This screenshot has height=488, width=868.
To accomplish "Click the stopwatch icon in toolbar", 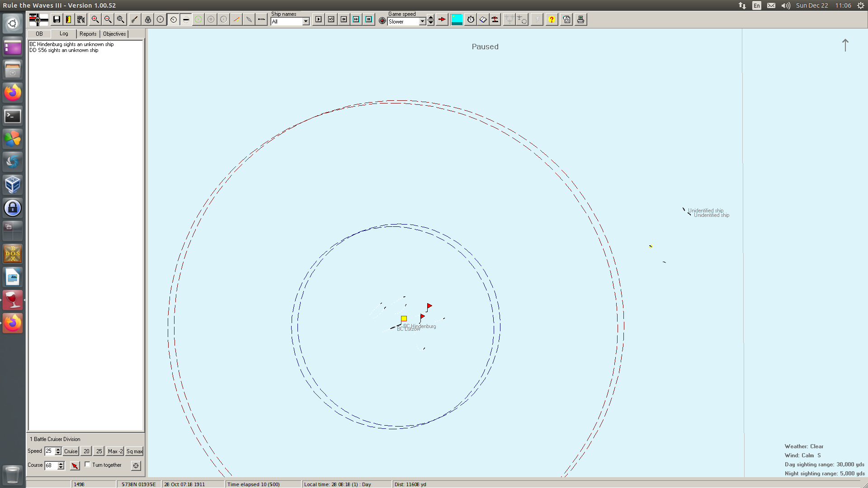I will tap(471, 19).
